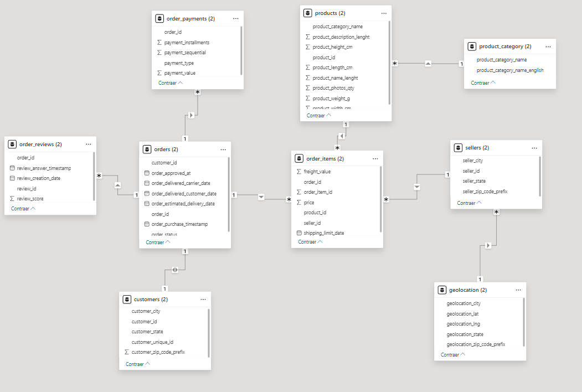The width and height of the screenshot is (582, 392).
Task: Click filter arrow between sellers and geolocation
Action: (488, 245)
